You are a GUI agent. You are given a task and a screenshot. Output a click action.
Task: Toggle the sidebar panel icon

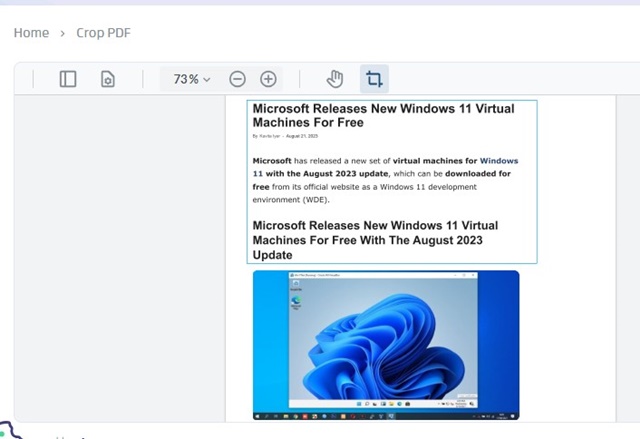(x=68, y=79)
